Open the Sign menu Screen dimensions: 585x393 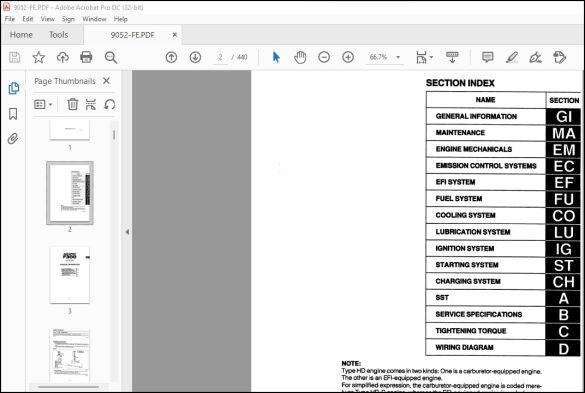(x=68, y=19)
